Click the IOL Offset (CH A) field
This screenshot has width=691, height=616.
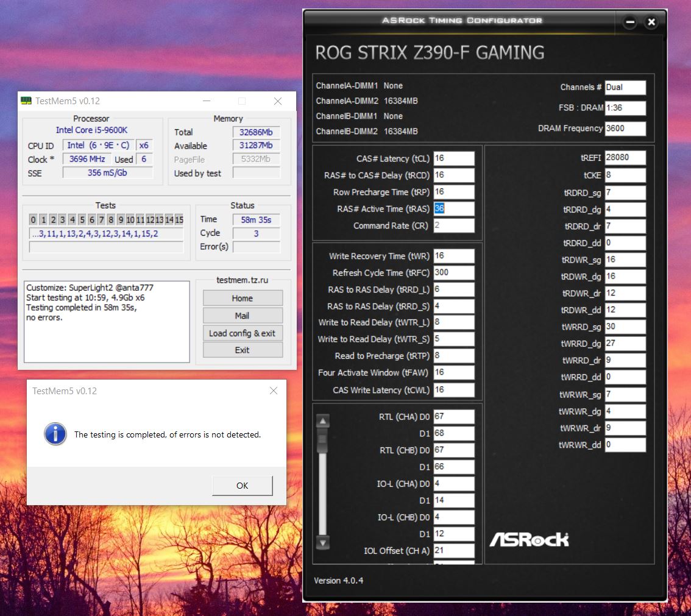[x=454, y=550]
